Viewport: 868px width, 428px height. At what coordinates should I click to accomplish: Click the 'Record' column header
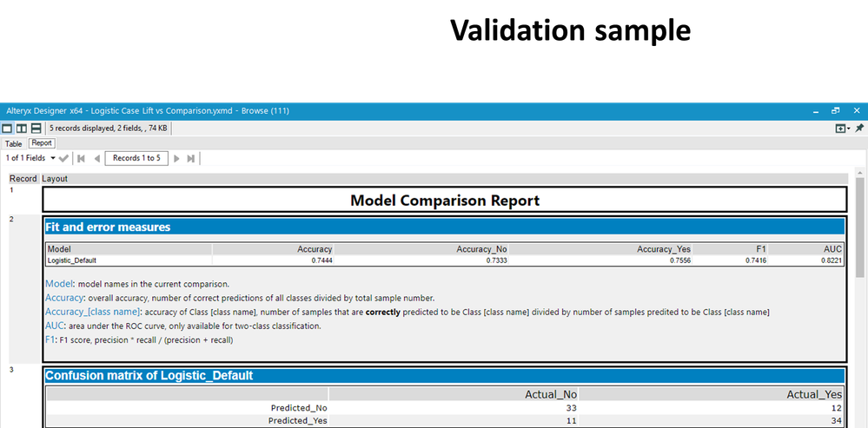(x=23, y=179)
